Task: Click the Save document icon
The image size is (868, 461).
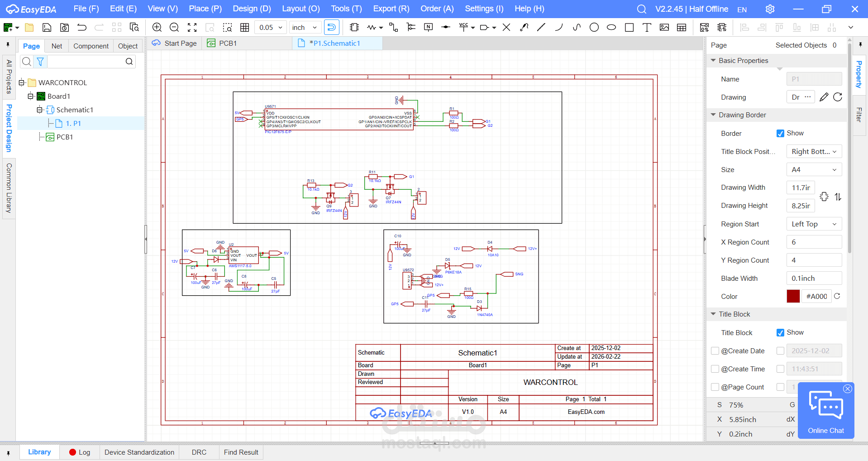Action: point(47,27)
